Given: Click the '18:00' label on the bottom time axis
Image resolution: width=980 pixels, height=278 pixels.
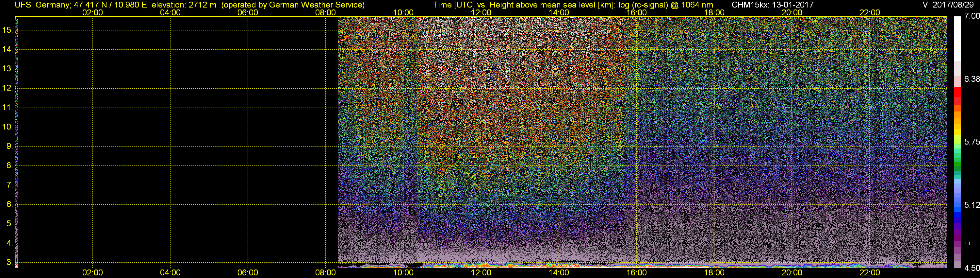Looking at the screenshot, I should 714,273.
